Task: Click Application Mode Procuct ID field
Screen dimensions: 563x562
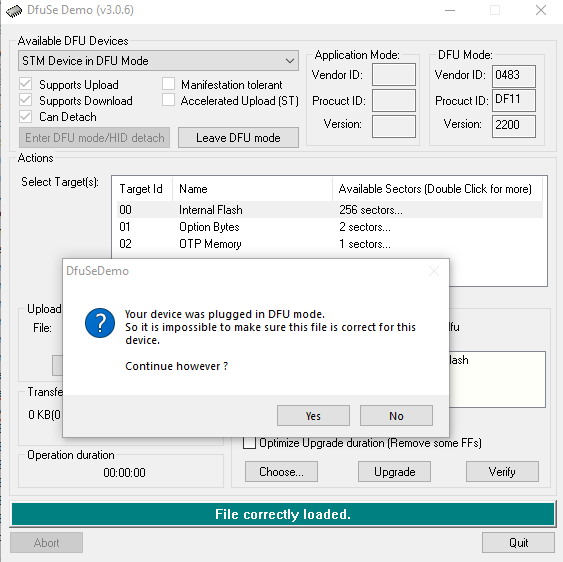Action: click(x=394, y=101)
